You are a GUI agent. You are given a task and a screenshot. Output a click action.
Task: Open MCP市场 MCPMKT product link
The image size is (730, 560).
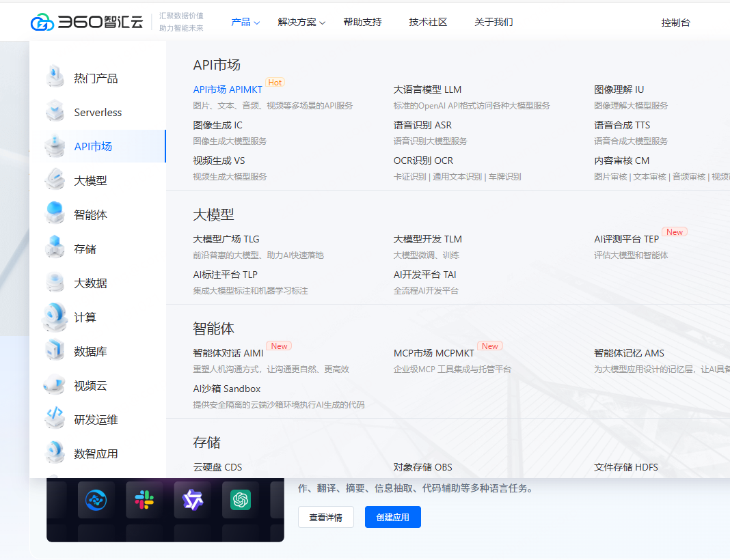[x=434, y=353]
